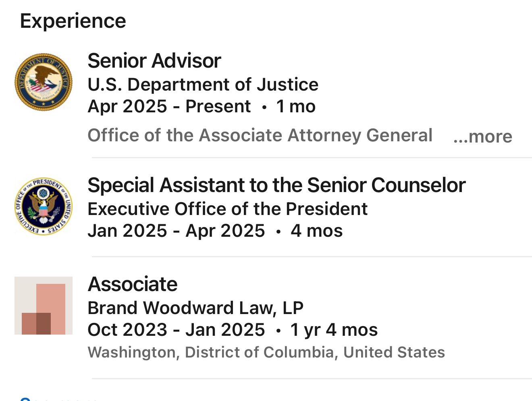Click the Brand Woodward Law company logo
This screenshot has width=532, height=401.
(x=43, y=305)
